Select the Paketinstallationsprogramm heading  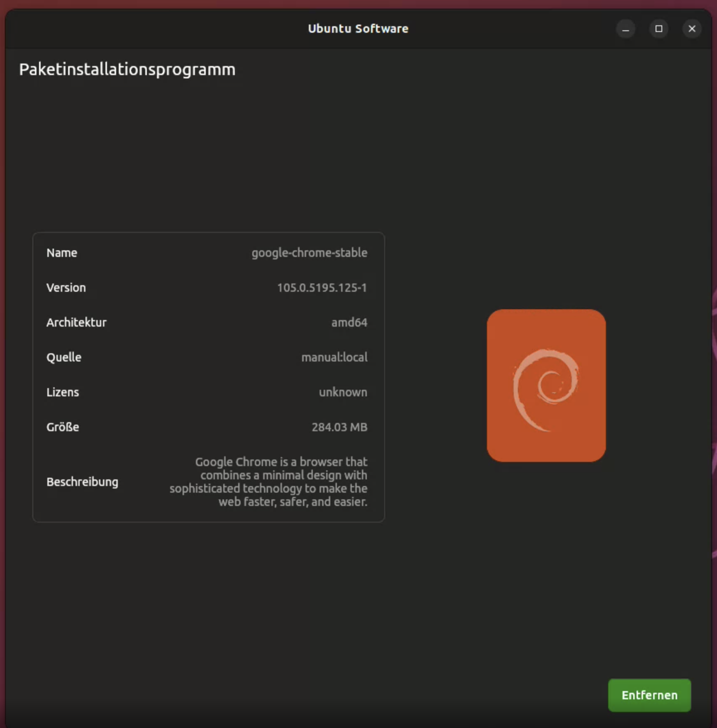[x=127, y=69]
